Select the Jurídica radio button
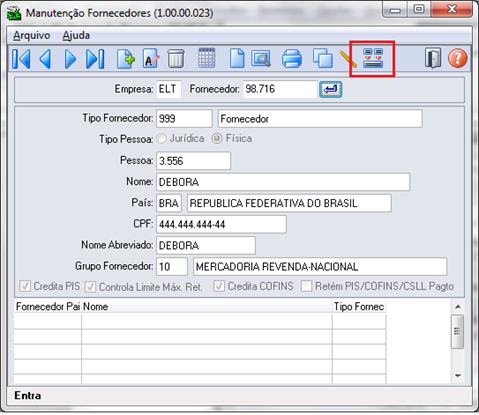479x415 pixels. click(x=162, y=138)
